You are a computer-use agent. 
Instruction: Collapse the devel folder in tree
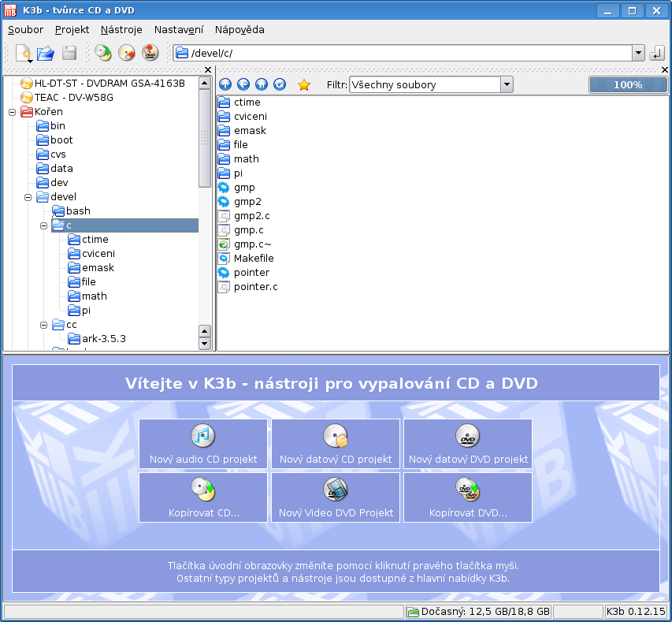(28, 197)
